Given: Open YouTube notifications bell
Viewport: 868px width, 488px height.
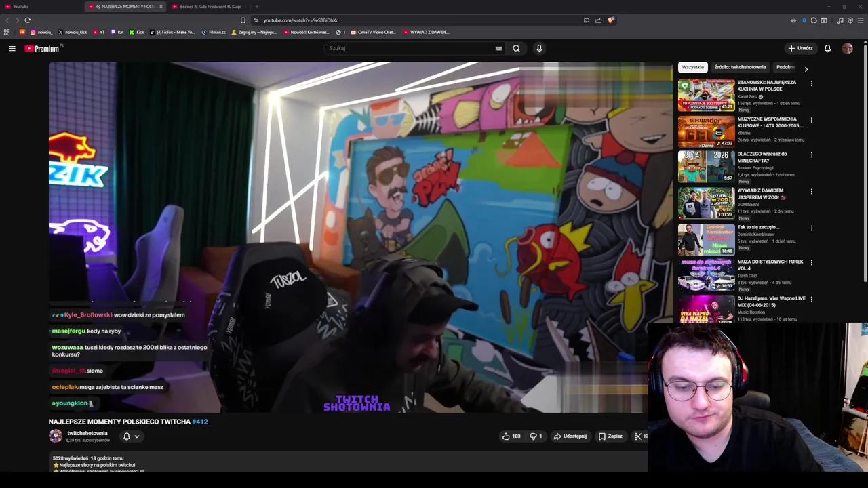Looking at the screenshot, I should [x=827, y=48].
